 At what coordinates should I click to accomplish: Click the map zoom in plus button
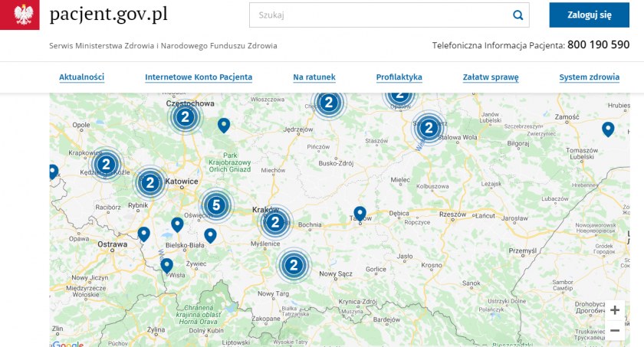[x=614, y=310]
